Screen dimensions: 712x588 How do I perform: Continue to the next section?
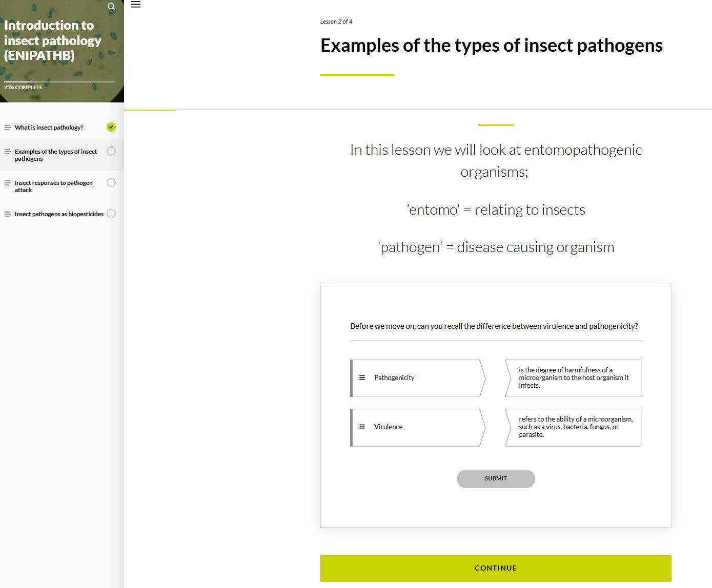click(495, 568)
